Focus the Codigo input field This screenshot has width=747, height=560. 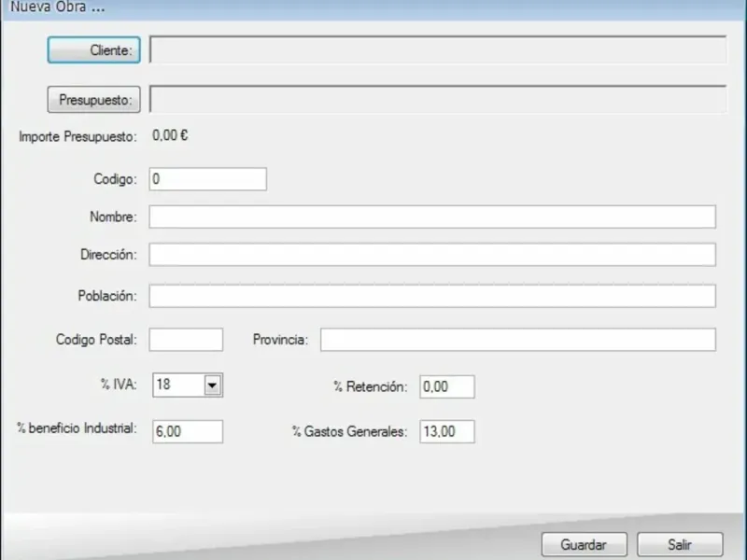coord(207,179)
